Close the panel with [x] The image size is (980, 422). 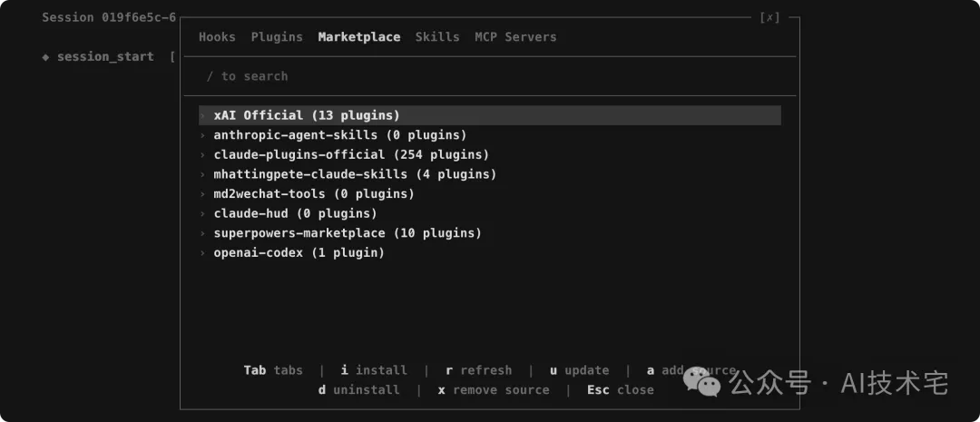[770, 17]
